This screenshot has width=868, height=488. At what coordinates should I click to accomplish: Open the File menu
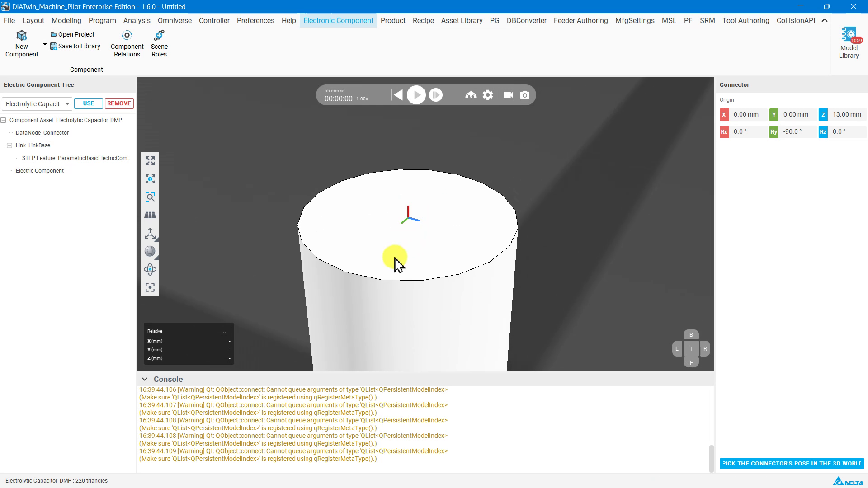pyautogui.click(x=9, y=20)
